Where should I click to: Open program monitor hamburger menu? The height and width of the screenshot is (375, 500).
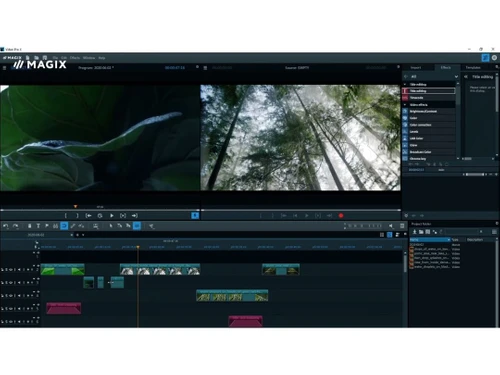click(x=4, y=68)
